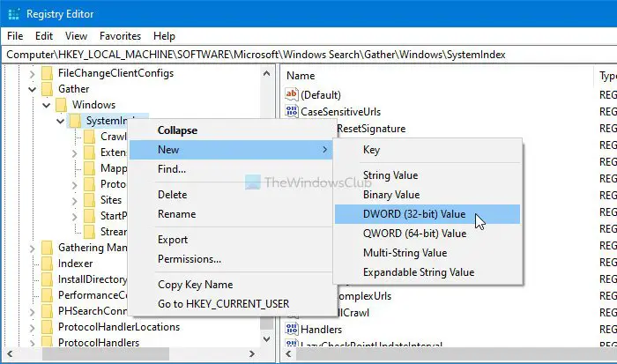Click the CaseSensitiveUrls binary value icon

click(x=292, y=111)
